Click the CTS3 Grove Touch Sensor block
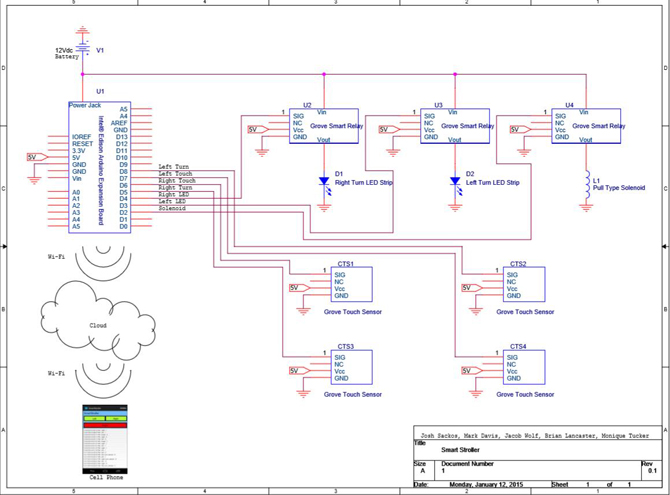 click(x=351, y=367)
